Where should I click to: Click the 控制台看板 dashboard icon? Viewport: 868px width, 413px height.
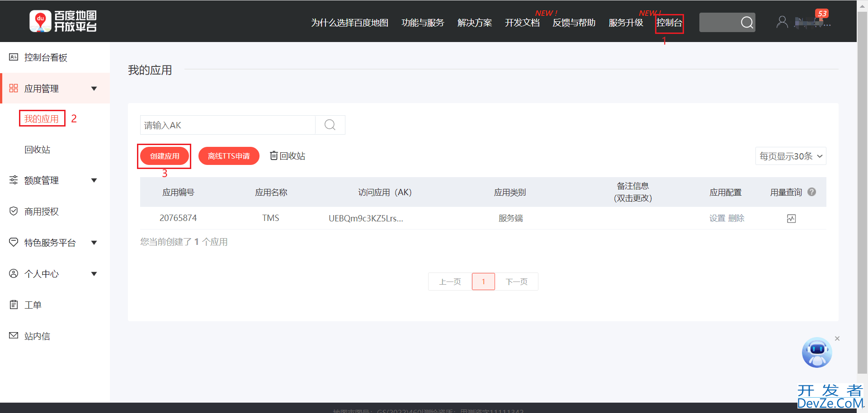(14, 57)
